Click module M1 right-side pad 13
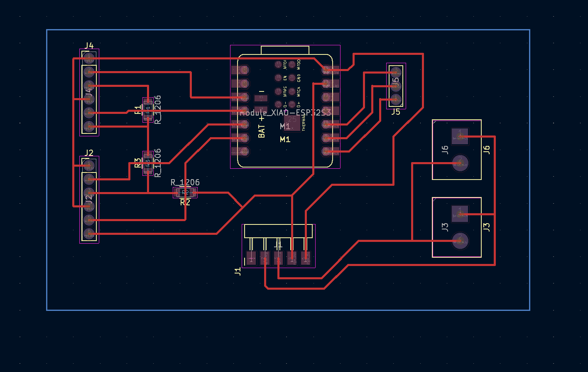The image size is (588, 372). point(331,83)
